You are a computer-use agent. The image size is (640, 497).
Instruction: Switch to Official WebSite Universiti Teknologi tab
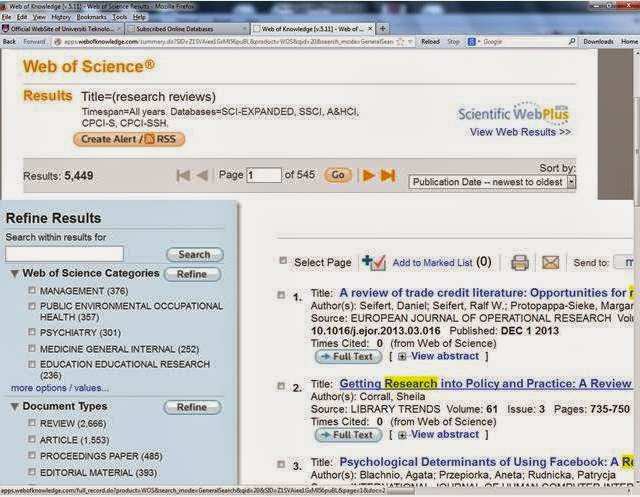(x=62, y=29)
